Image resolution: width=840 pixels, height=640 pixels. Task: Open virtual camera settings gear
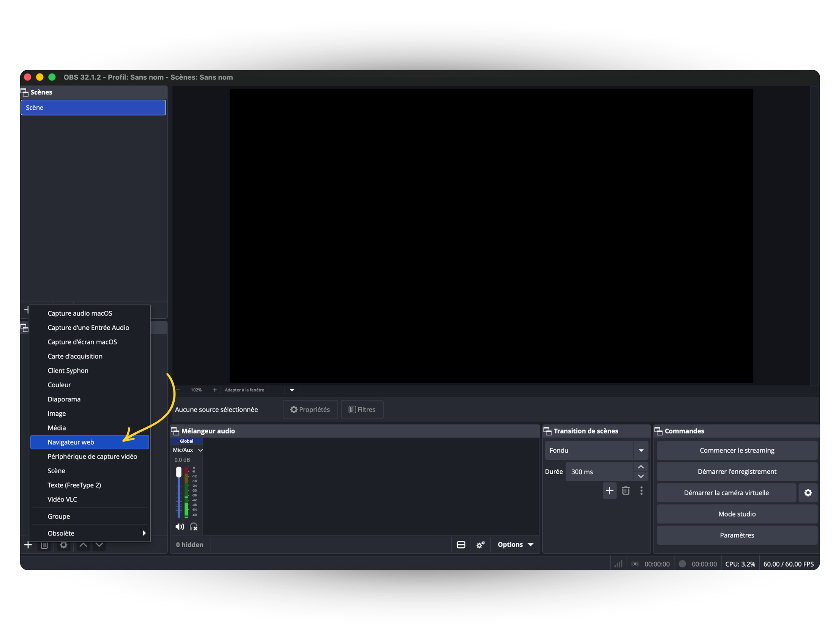808,493
